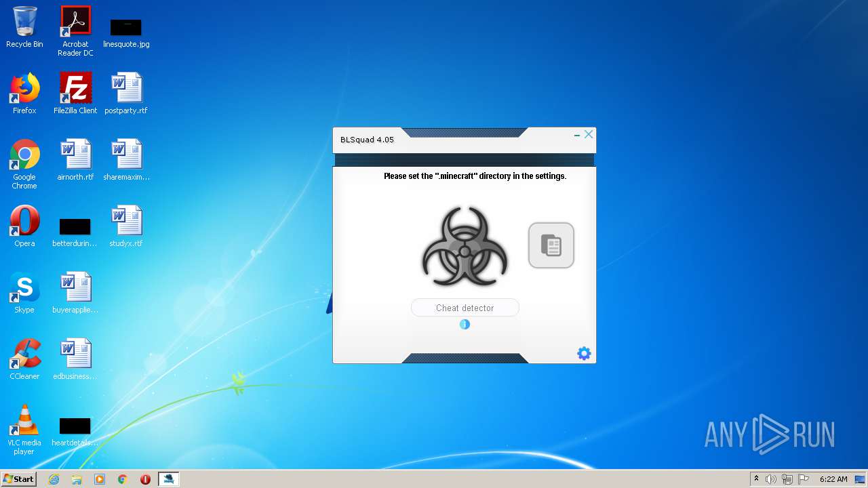Open Opera from taskbar

[x=145, y=479]
